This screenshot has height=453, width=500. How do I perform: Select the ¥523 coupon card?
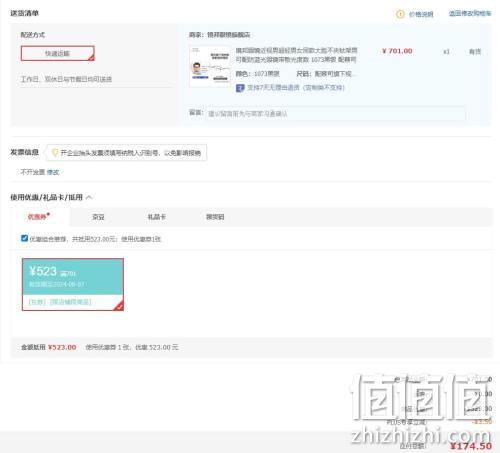(x=73, y=284)
